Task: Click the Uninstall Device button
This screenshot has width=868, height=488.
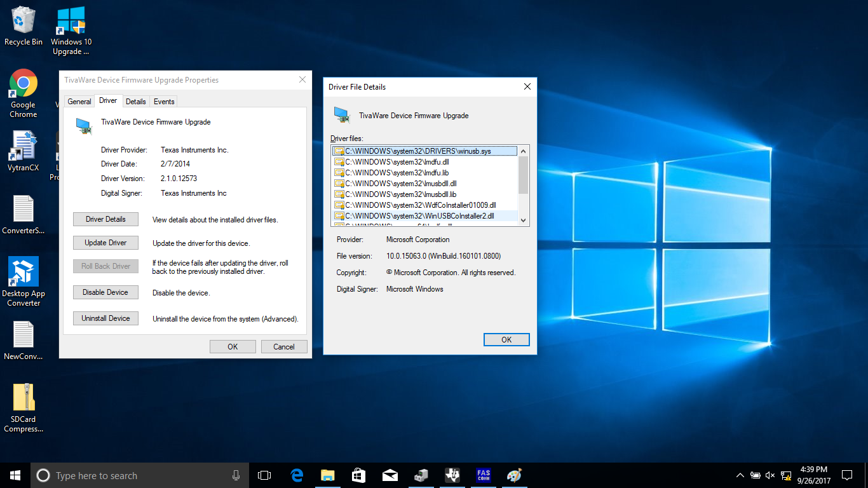Action: (106, 318)
